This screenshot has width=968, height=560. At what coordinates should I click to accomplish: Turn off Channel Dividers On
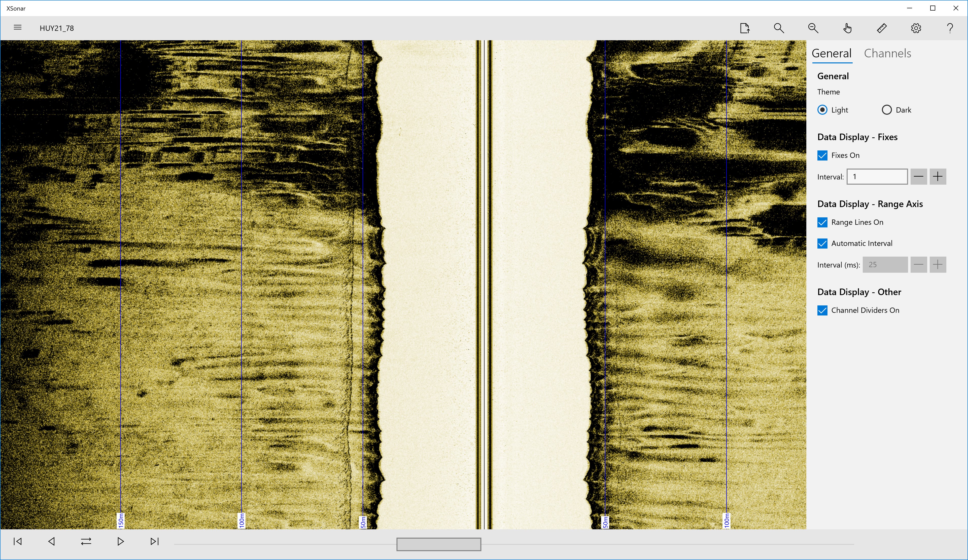pos(822,310)
